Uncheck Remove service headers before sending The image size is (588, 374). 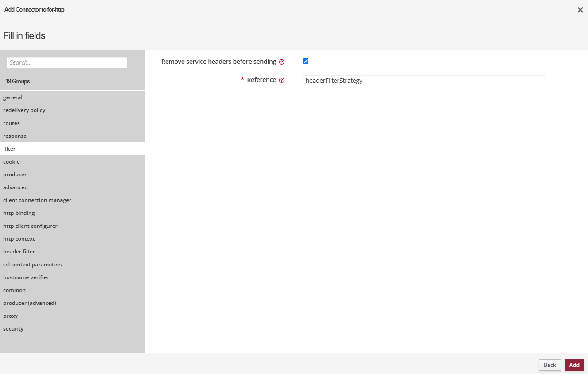click(x=305, y=62)
